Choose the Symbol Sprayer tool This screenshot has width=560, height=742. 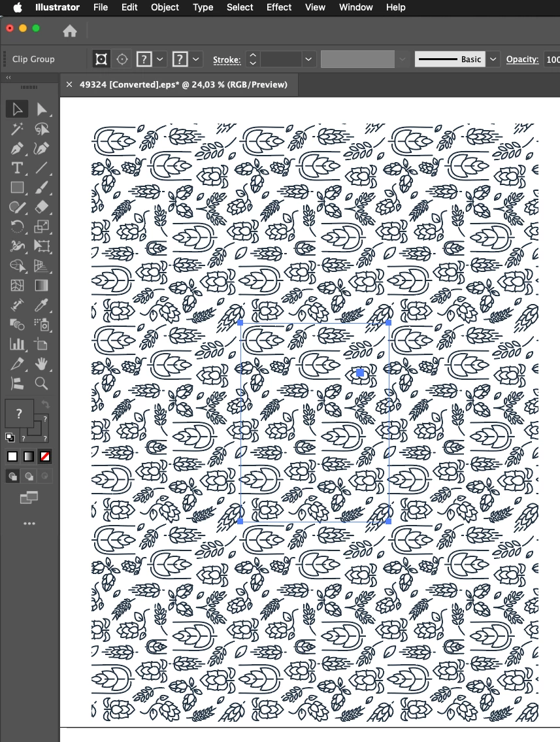point(42,325)
